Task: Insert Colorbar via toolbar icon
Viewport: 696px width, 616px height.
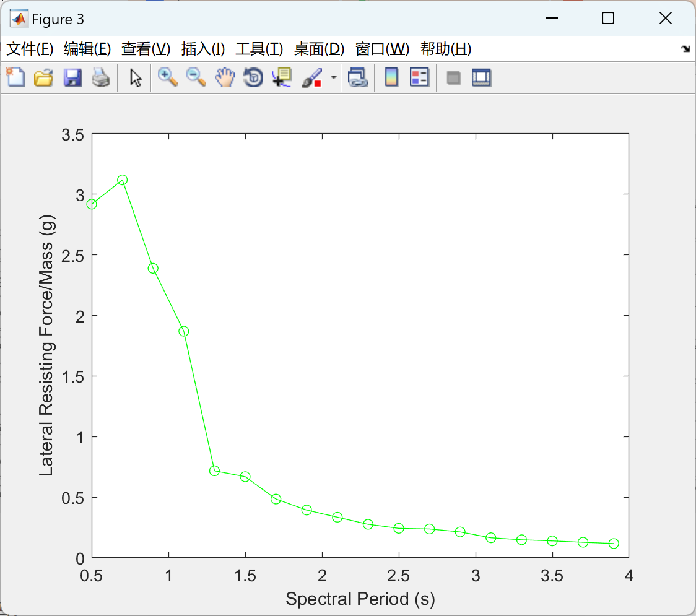Action: (391, 77)
